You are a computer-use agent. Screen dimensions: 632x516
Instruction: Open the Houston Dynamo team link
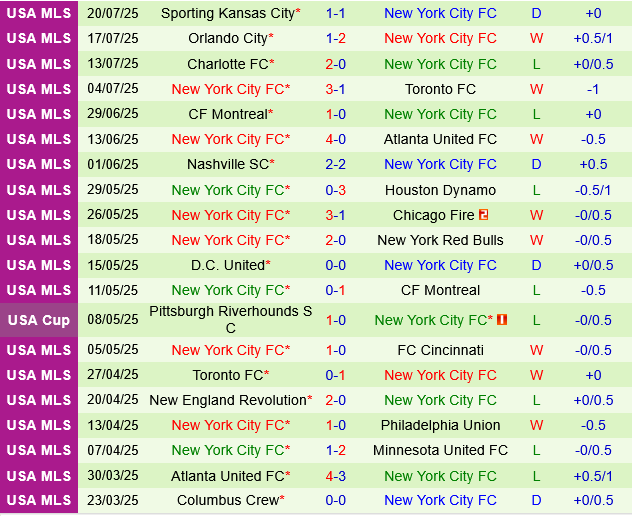click(440, 190)
